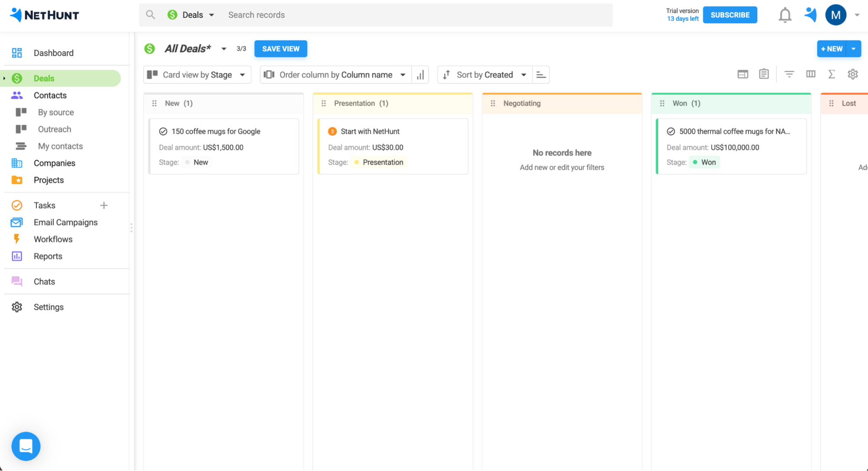Image resolution: width=868 pixels, height=471 pixels.
Task: Click the orange 3 badge on NetHunt deal
Action: (332, 131)
